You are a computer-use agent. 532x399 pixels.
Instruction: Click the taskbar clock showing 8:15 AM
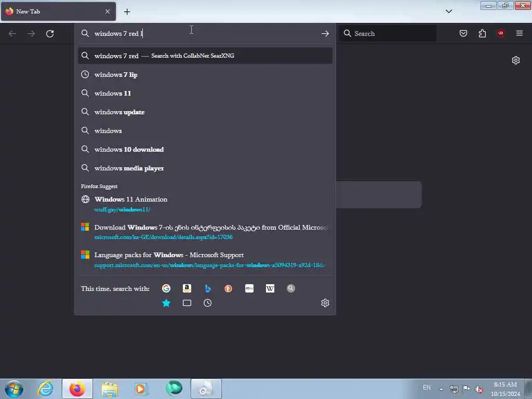(x=506, y=389)
